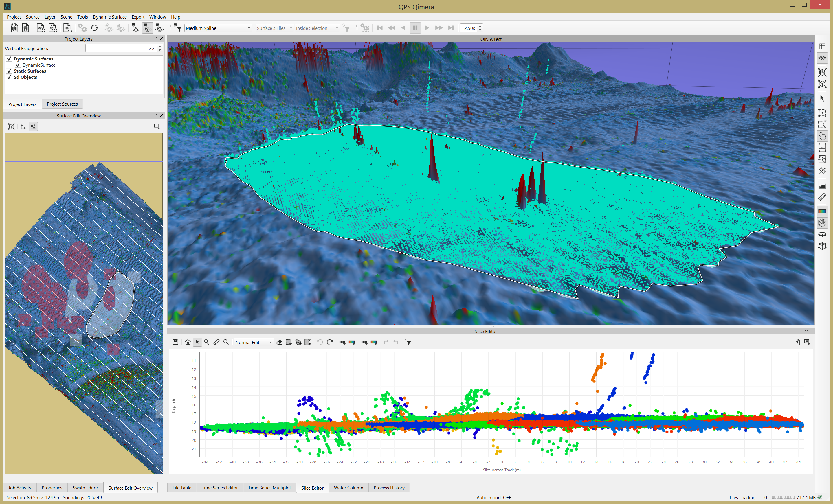
Task: Select the free-form lasso selection tool
Action: (x=822, y=136)
